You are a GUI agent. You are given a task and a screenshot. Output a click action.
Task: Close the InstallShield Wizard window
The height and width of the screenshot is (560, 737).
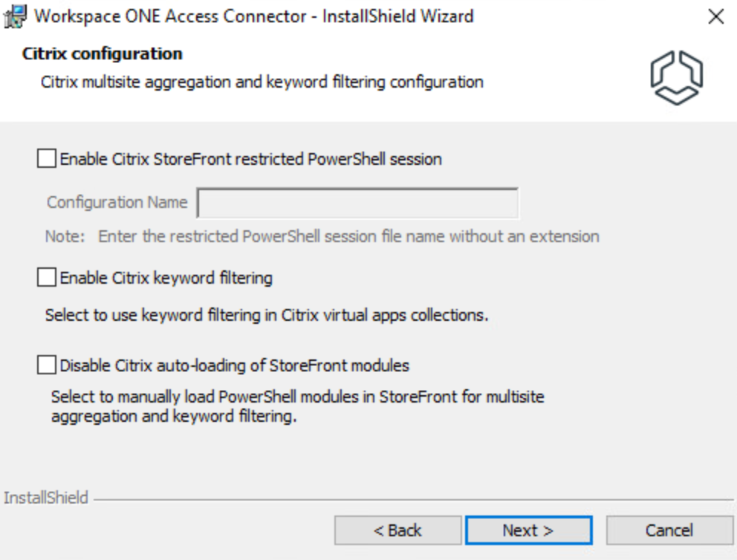pyautogui.click(x=715, y=16)
